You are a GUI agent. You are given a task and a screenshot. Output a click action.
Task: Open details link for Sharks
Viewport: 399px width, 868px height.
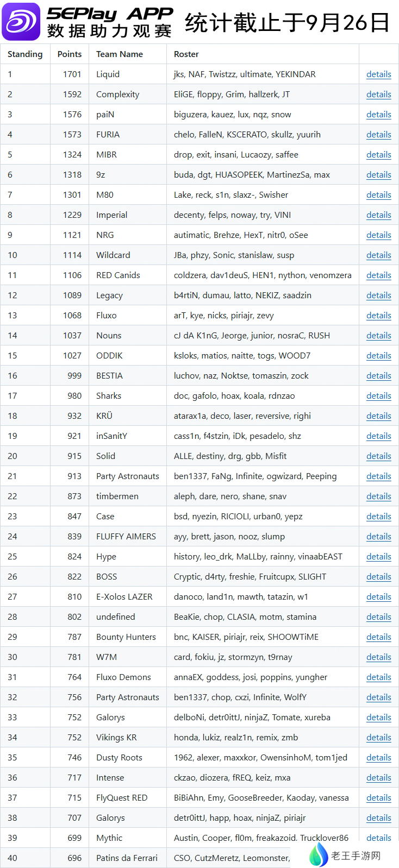(x=379, y=396)
